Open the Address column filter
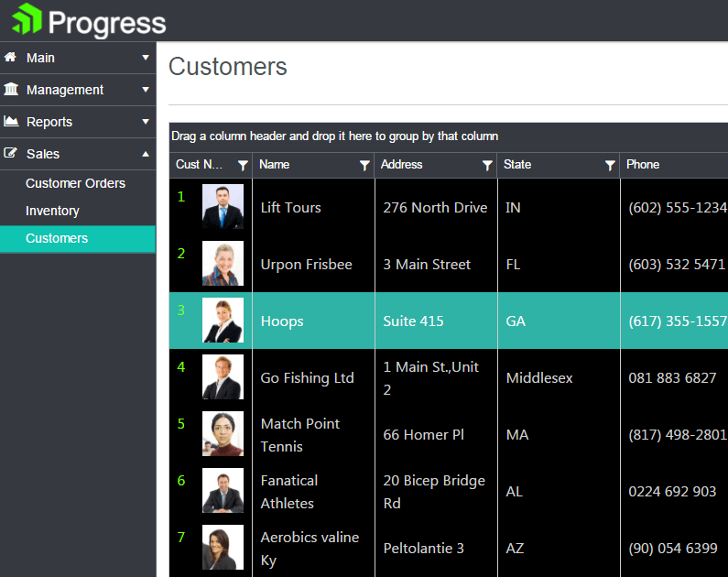The width and height of the screenshot is (728, 577). [x=487, y=166]
